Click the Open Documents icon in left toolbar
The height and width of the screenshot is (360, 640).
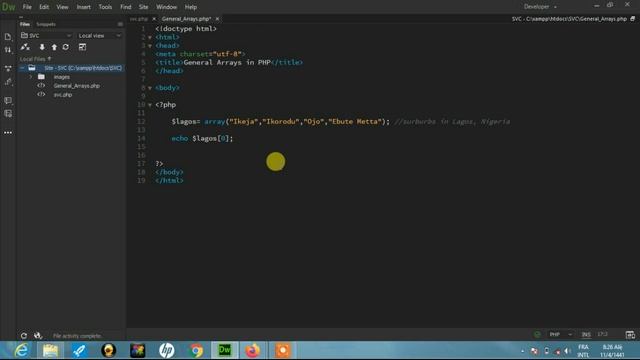coord(8,37)
